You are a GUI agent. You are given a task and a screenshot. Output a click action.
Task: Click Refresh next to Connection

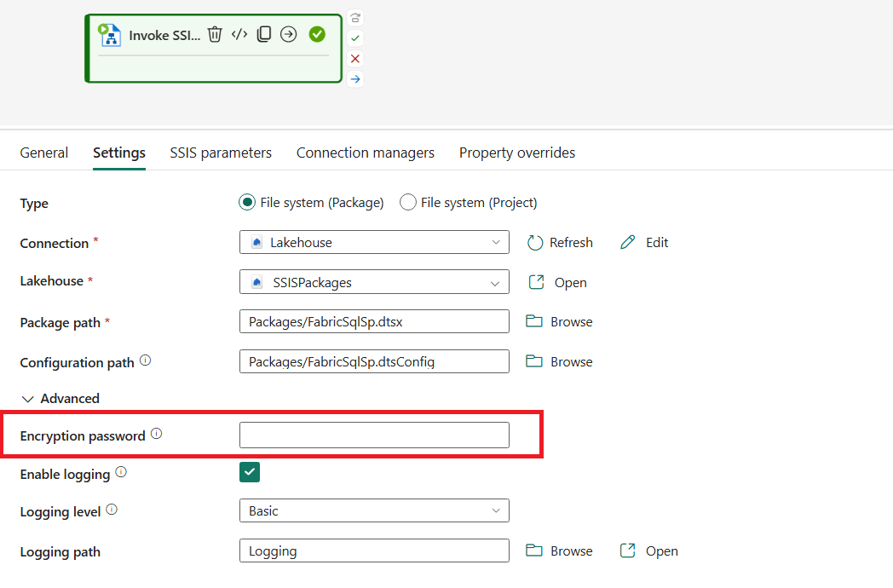pos(560,243)
